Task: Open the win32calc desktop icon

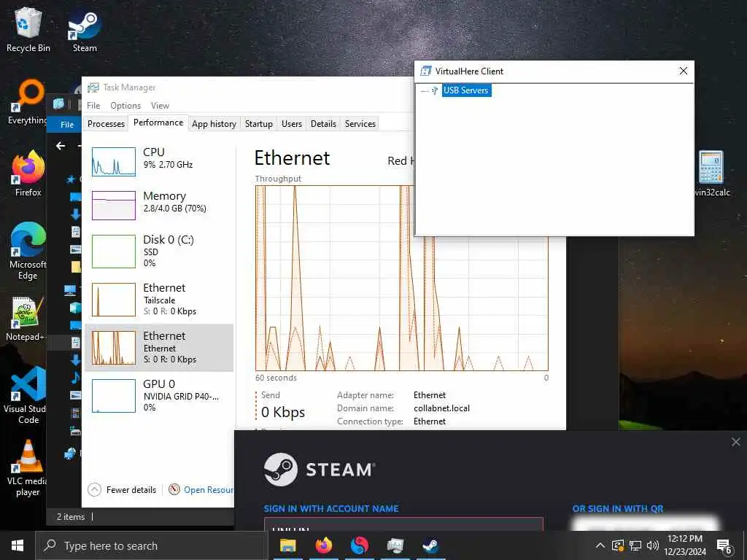Action: [x=711, y=174]
